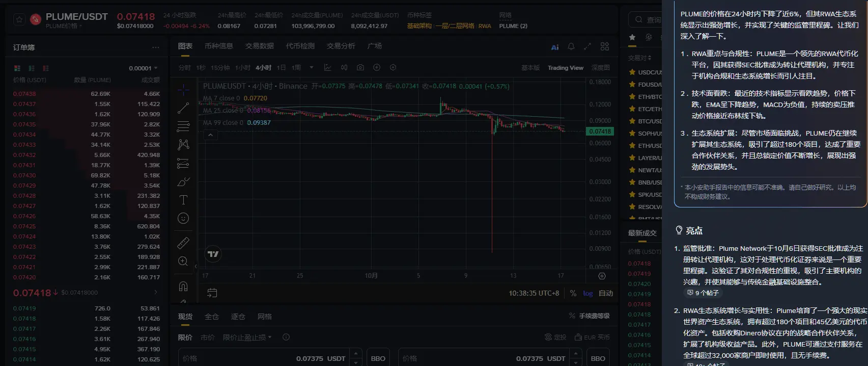Select the prediction and measurement tool
This screenshot has height=366, width=868.
click(x=183, y=163)
